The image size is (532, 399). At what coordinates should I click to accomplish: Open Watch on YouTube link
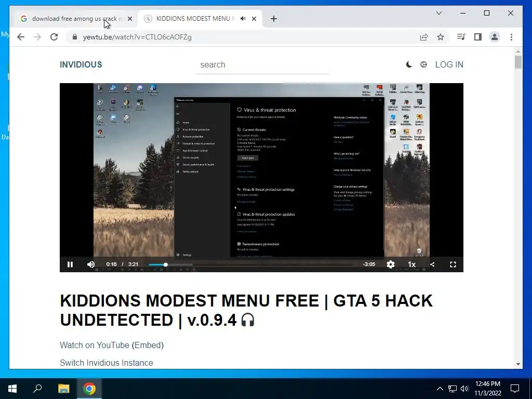tap(95, 345)
